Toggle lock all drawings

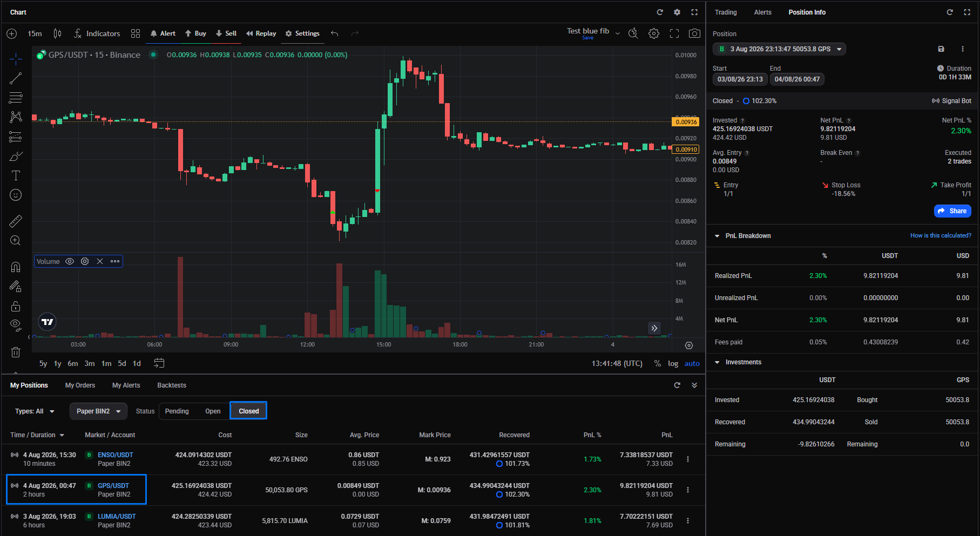point(16,306)
